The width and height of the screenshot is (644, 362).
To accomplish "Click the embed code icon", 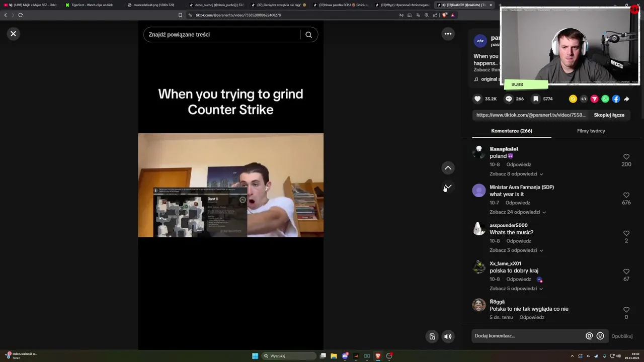I will (584, 99).
